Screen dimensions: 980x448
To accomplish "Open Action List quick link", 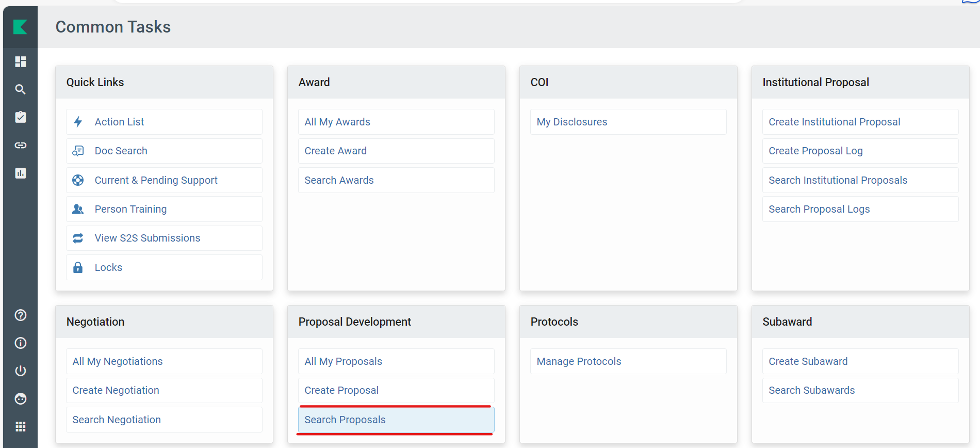I will 164,122.
